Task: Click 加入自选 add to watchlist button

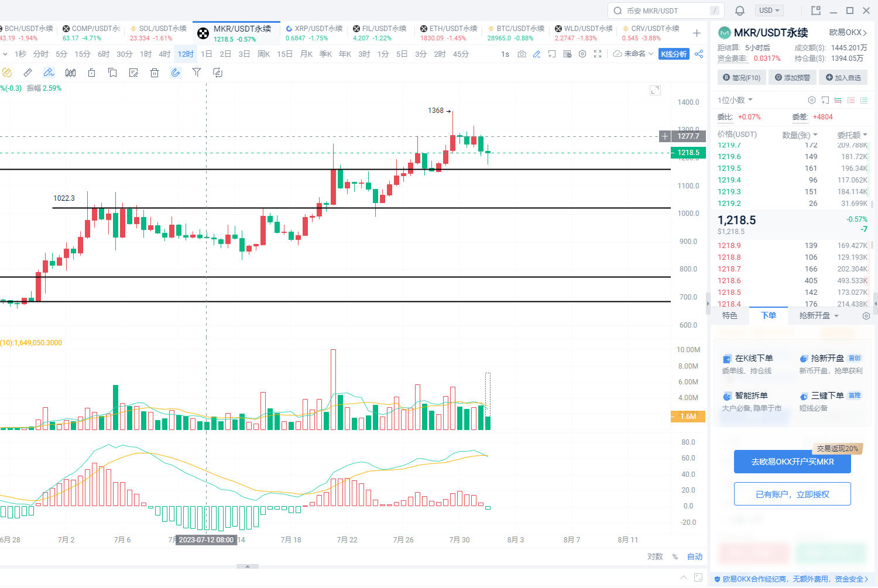Action: tap(843, 77)
